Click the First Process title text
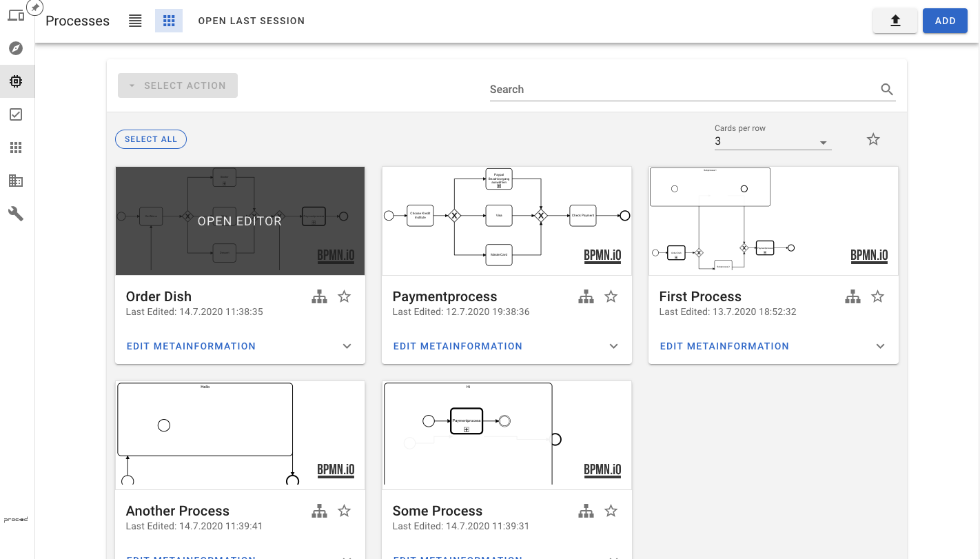 (x=700, y=296)
